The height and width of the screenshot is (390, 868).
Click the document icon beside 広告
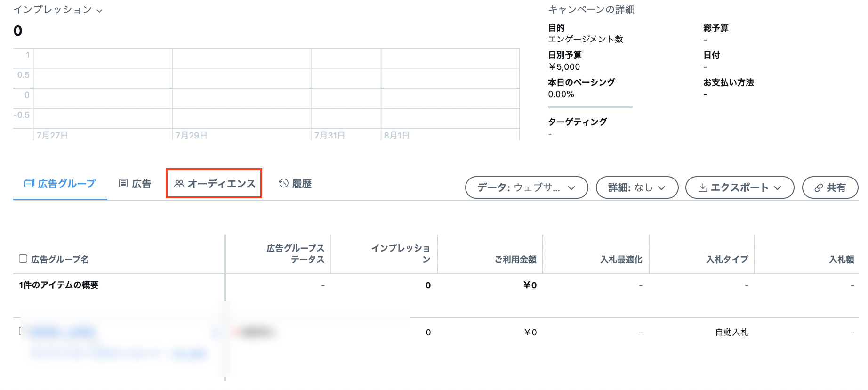pos(123,183)
